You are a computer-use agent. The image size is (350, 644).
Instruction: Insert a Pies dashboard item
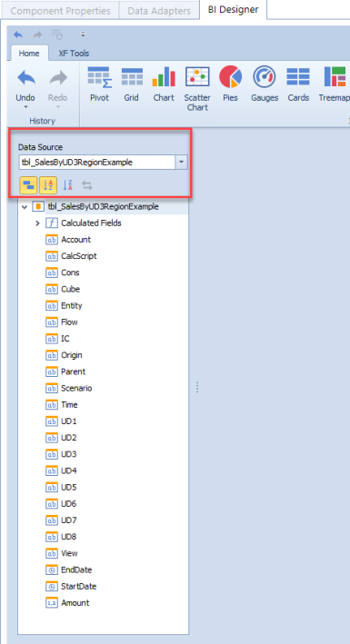coord(230,84)
